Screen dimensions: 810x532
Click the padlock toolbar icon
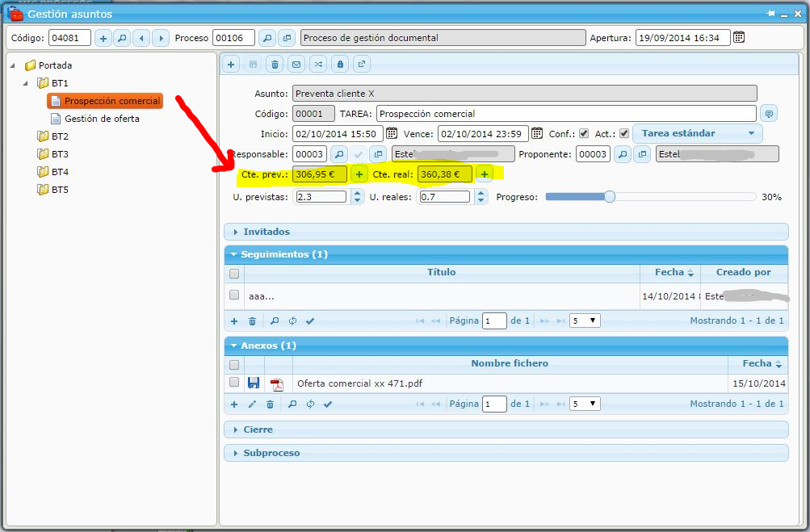340,65
